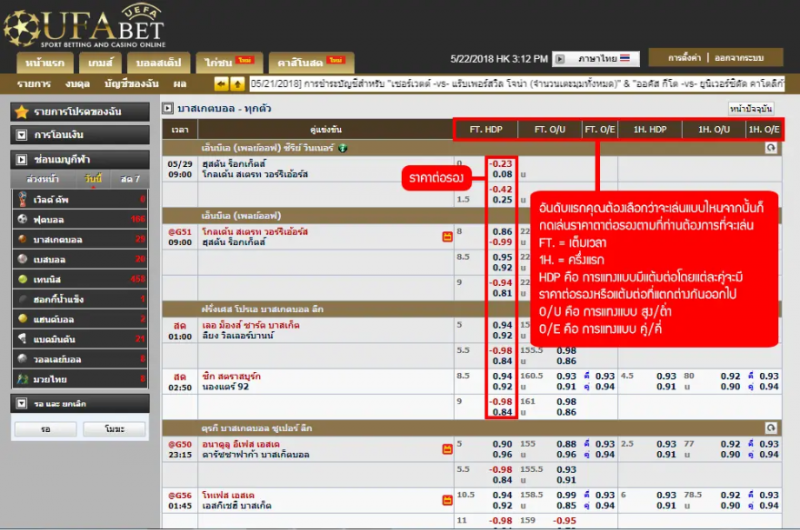
Task: Click the up arrow ticker icon
Action: point(237,84)
